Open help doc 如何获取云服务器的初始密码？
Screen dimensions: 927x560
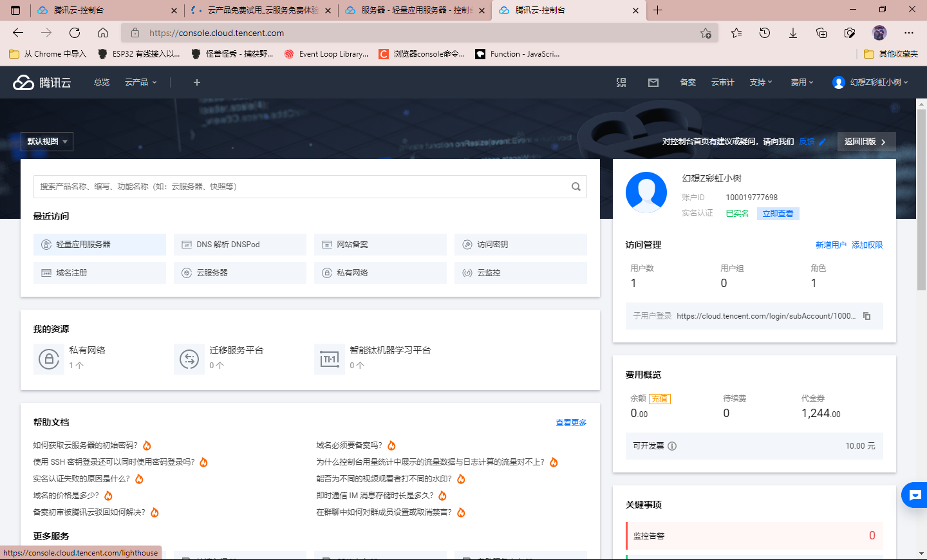point(86,445)
